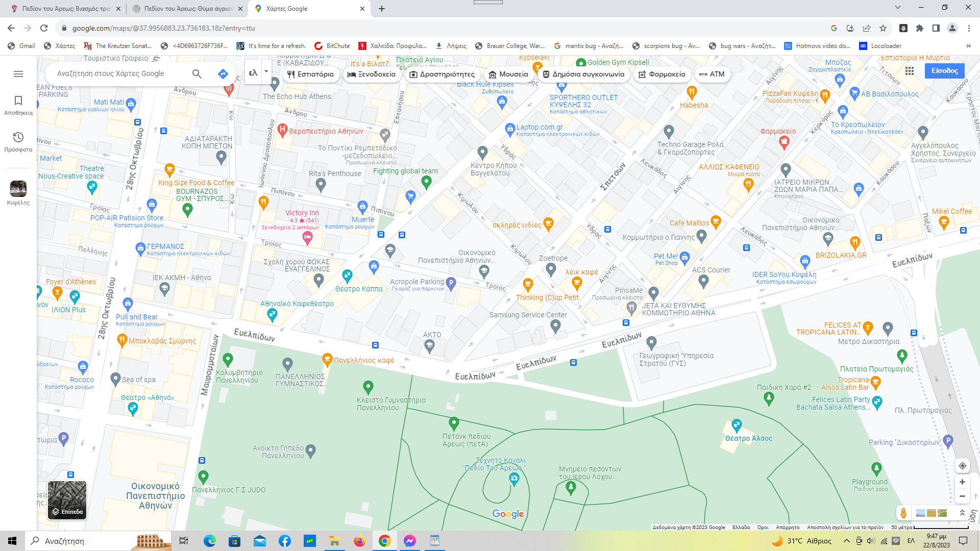Image resolution: width=980 pixels, height=551 pixels.
Task: Reload the current page
Action: click(x=44, y=28)
